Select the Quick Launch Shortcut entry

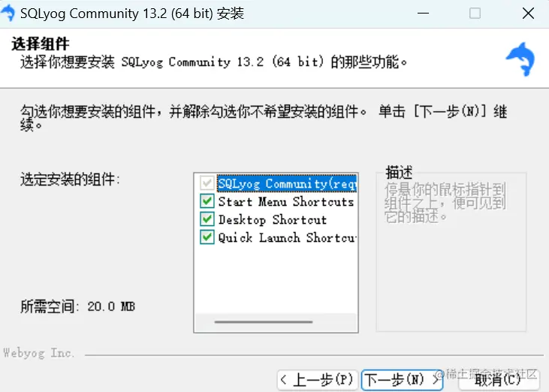coord(287,237)
